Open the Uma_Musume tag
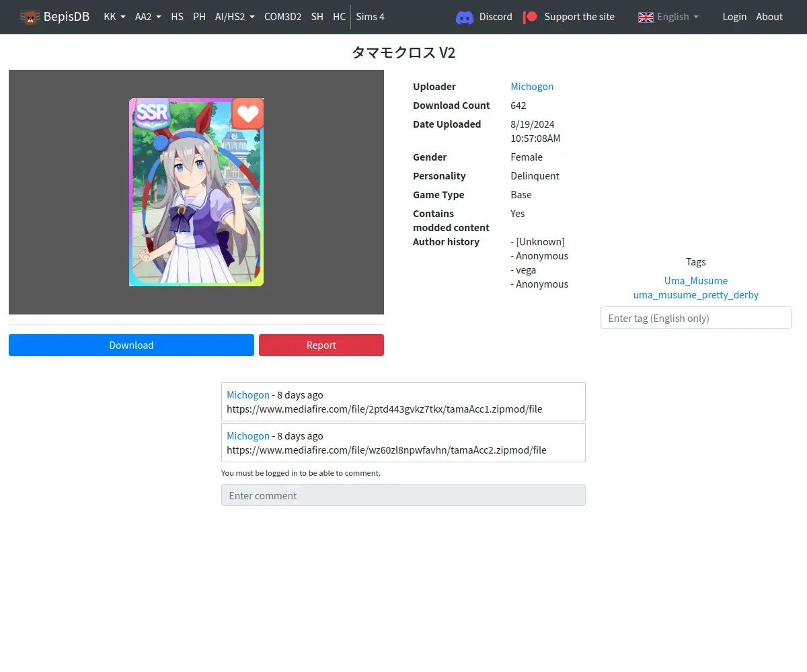 click(696, 280)
